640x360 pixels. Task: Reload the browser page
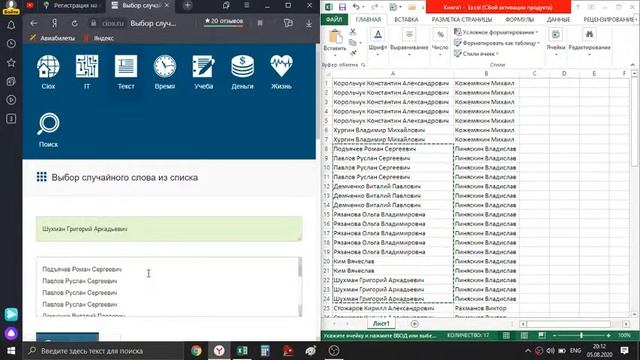[x=75, y=23]
